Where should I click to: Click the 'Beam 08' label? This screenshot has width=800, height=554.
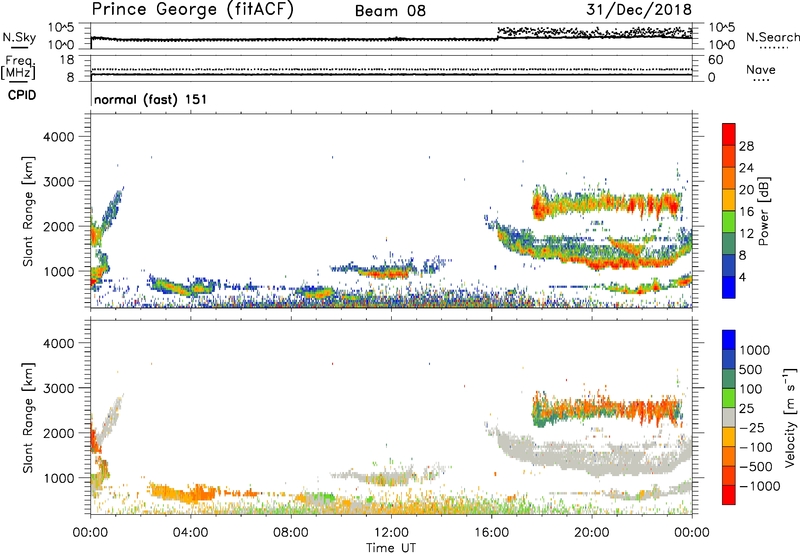pos(390,11)
